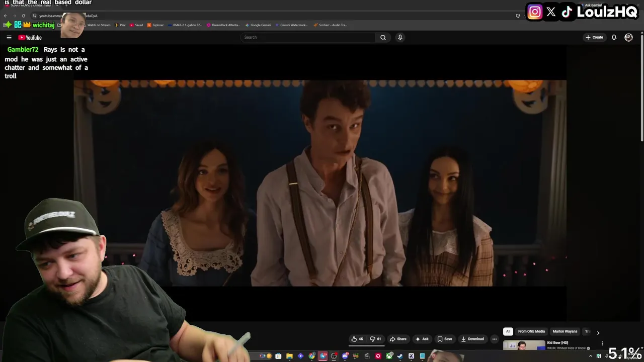Screen dimensions: 644x362
Task: Open the install app icon in address bar
Action: click(518, 16)
